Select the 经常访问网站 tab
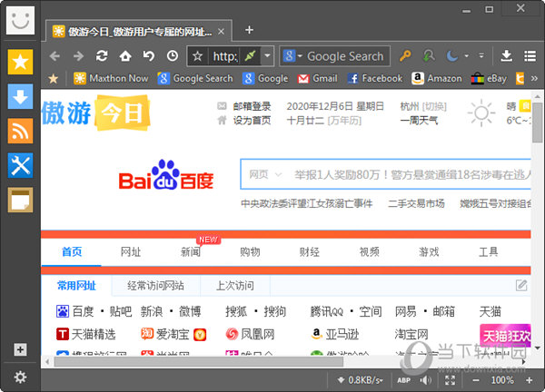545x392 pixels. click(x=155, y=286)
